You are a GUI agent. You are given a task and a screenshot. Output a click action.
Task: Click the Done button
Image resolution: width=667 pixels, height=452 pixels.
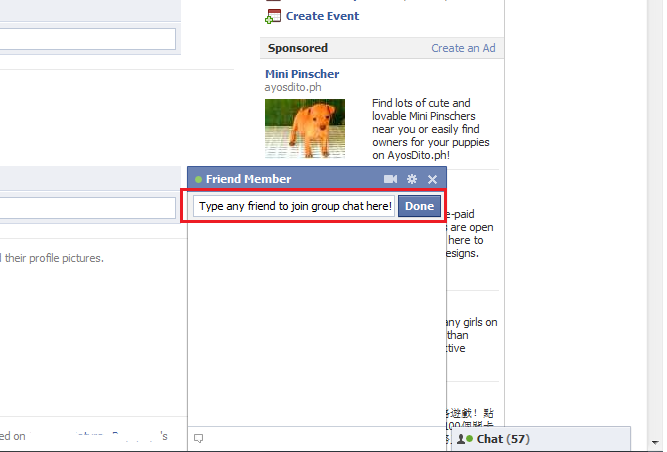click(x=419, y=206)
